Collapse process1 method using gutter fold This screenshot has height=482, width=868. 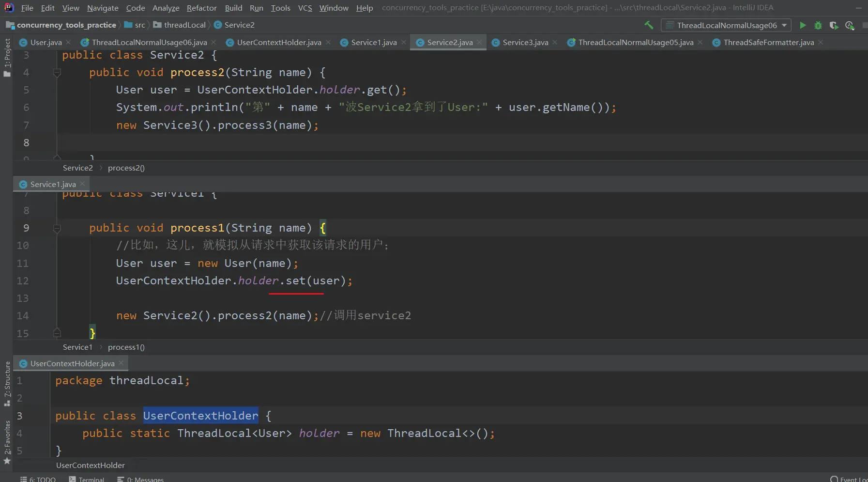tap(57, 228)
